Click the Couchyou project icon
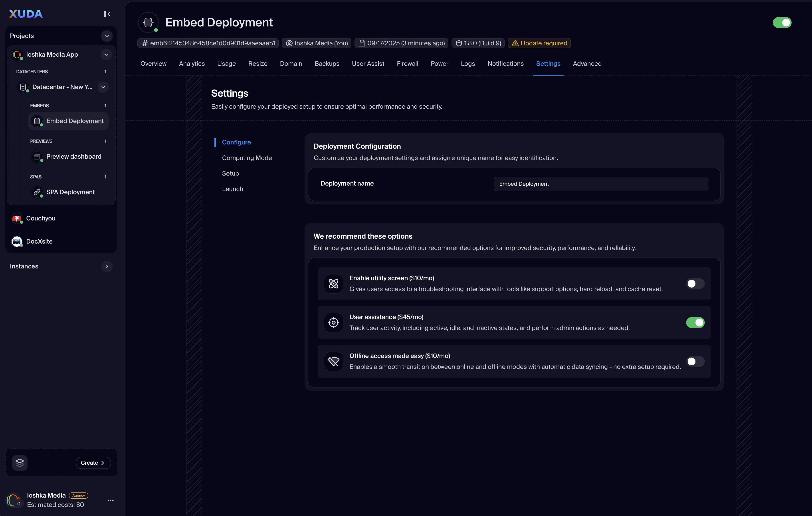The width and height of the screenshot is (812, 516). tap(17, 218)
